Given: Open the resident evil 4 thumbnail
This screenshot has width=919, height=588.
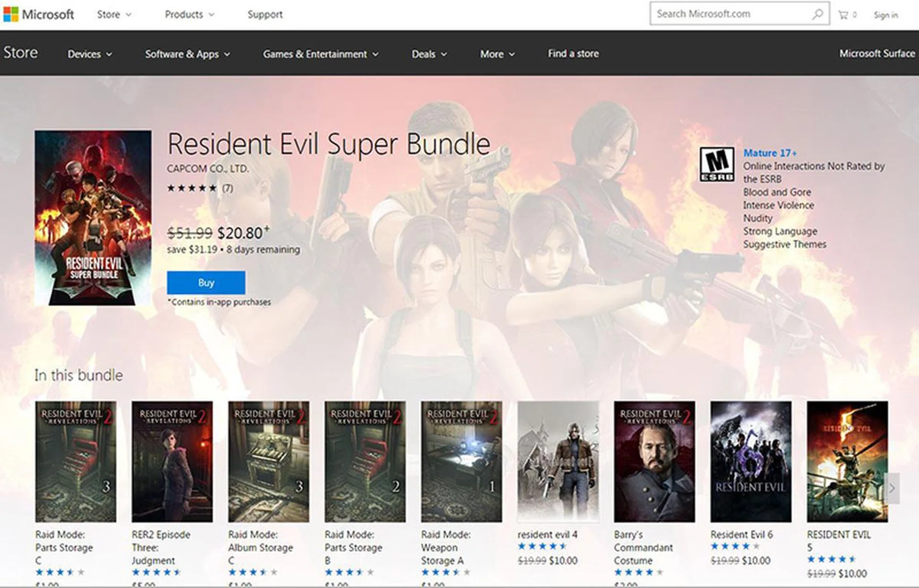Looking at the screenshot, I should [x=558, y=461].
